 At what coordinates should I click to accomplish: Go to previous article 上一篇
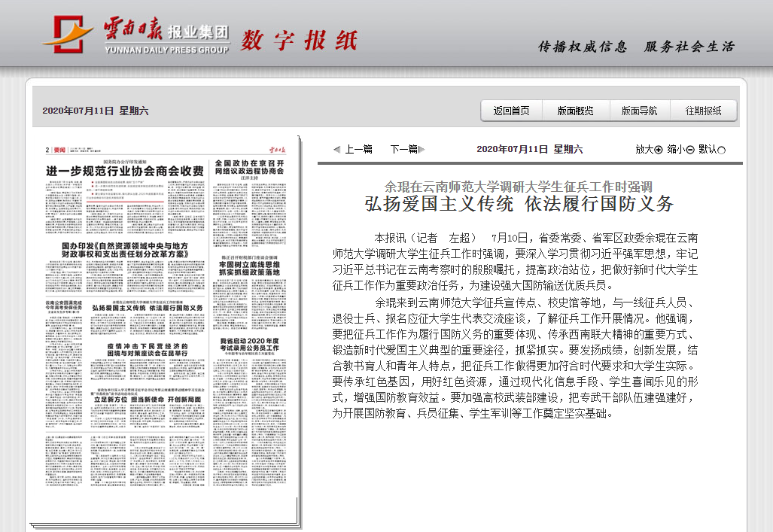click(358, 149)
